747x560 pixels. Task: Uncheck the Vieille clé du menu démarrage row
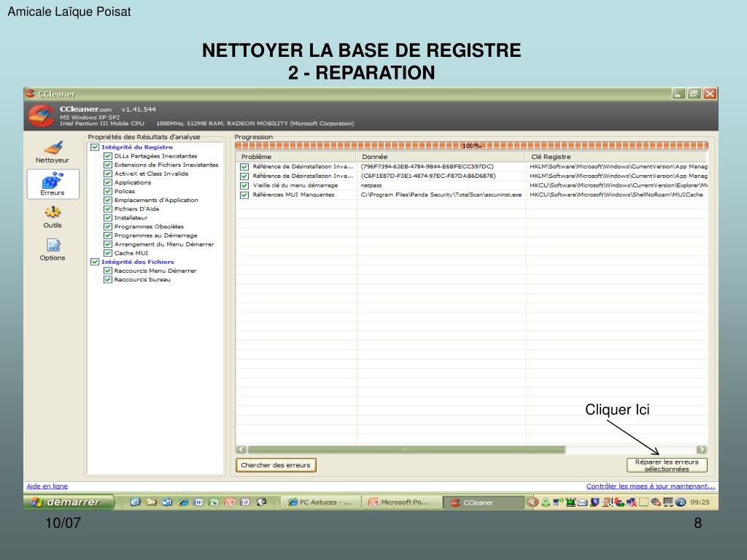point(244,185)
